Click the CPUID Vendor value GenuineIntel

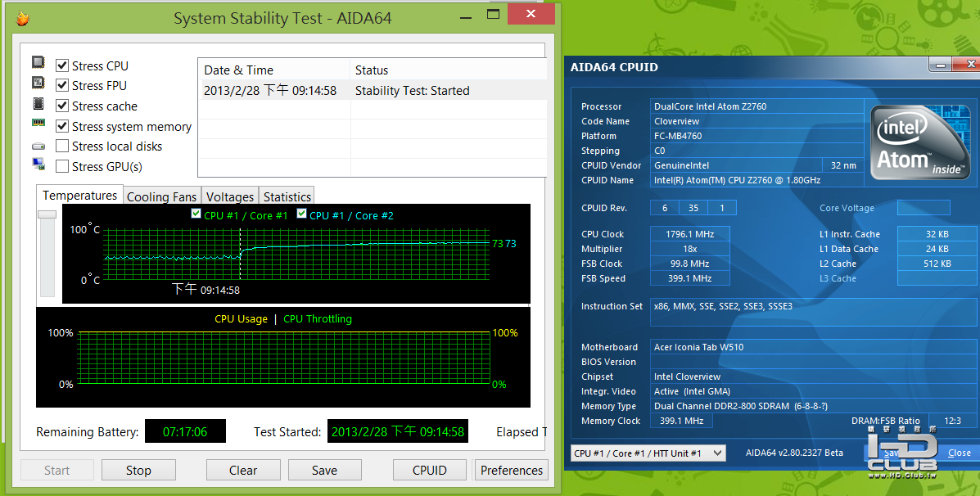click(736, 165)
